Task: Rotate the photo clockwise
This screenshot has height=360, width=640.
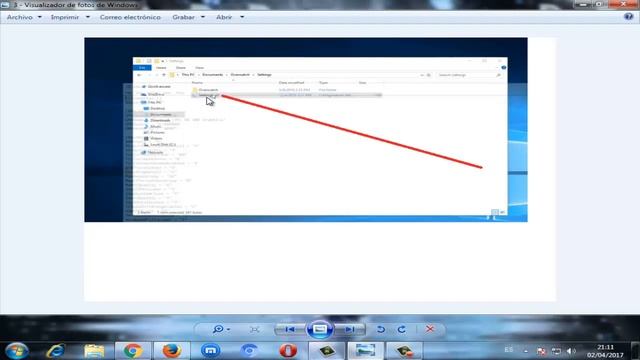Action: tap(402, 329)
